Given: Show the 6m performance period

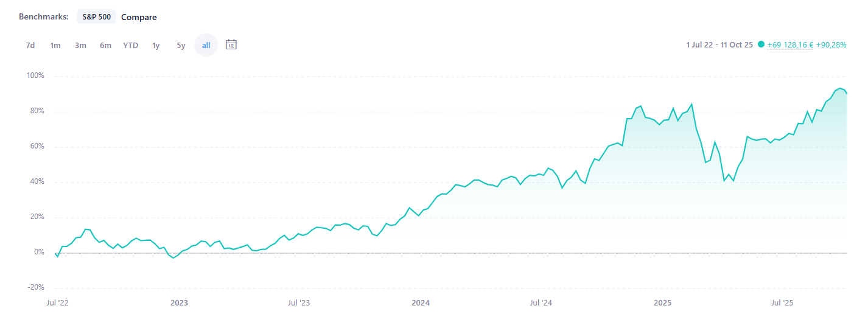Looking at the screenshot, I should click(x=105, y=45).
